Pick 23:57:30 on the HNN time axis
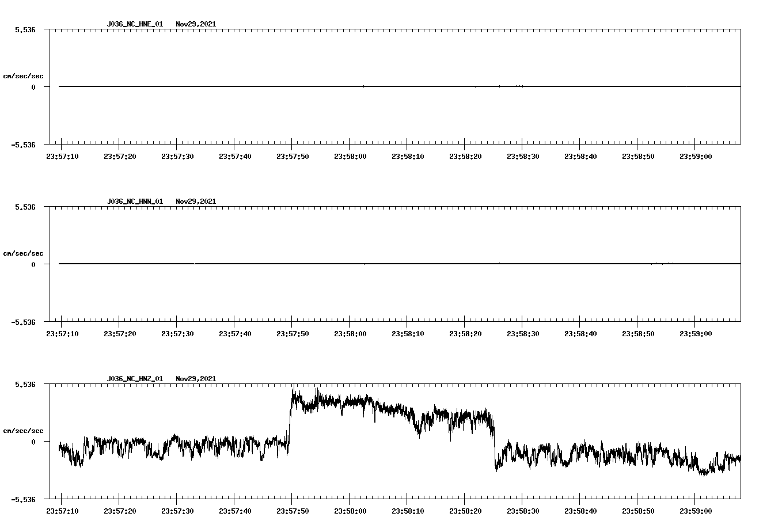This screenshot has width=782, height=532. [177, 334]
